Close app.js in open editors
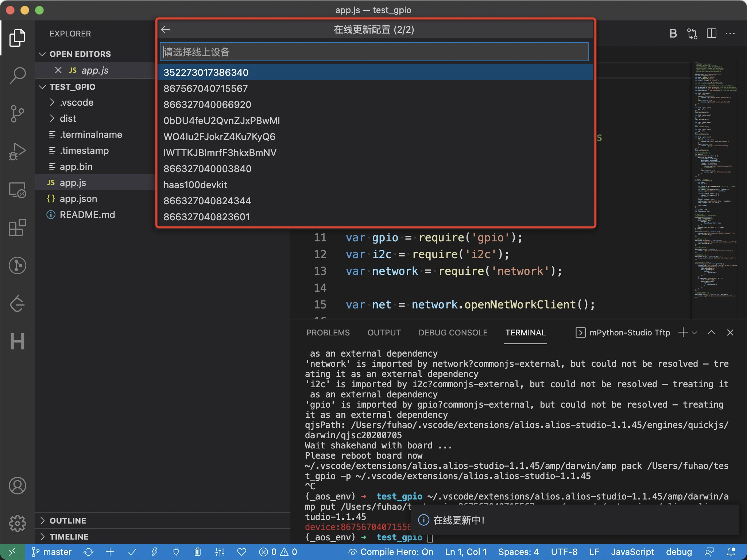Image resolution: width=747 pixels, height=560 pixels. point(58,70)
